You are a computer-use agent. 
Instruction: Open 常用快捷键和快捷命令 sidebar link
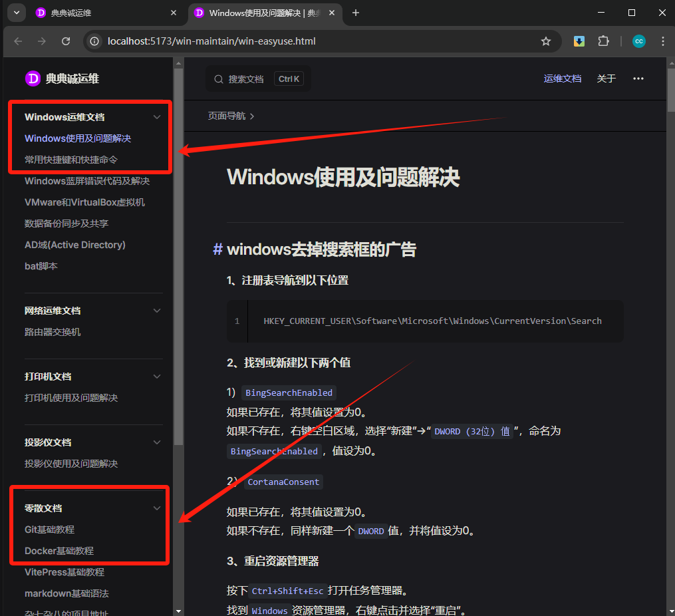pos(71,160)
